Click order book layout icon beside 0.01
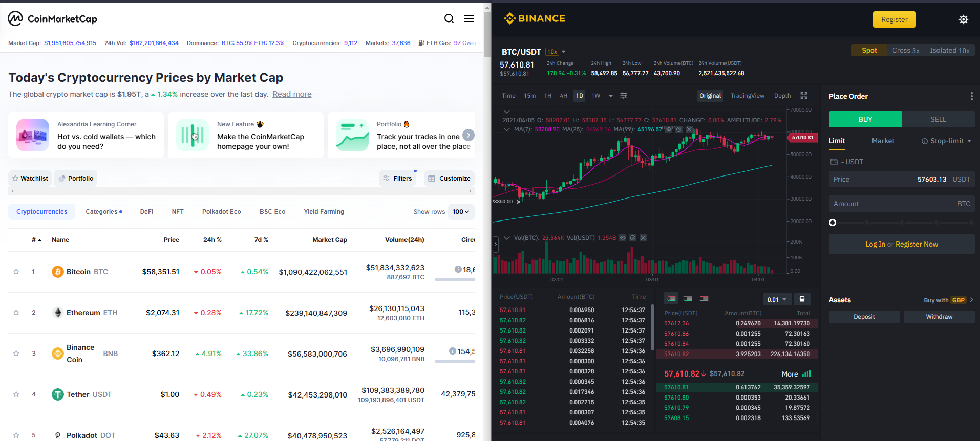 click(x=802, y=299)
